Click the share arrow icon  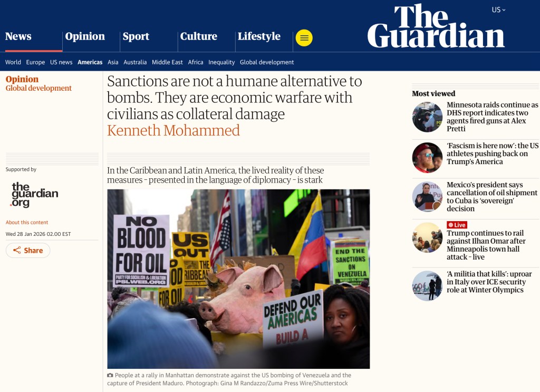[17, 251]
